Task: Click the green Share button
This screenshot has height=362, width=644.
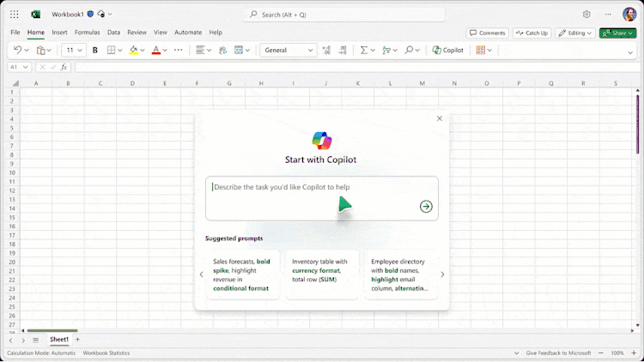Action: [618, 33]
